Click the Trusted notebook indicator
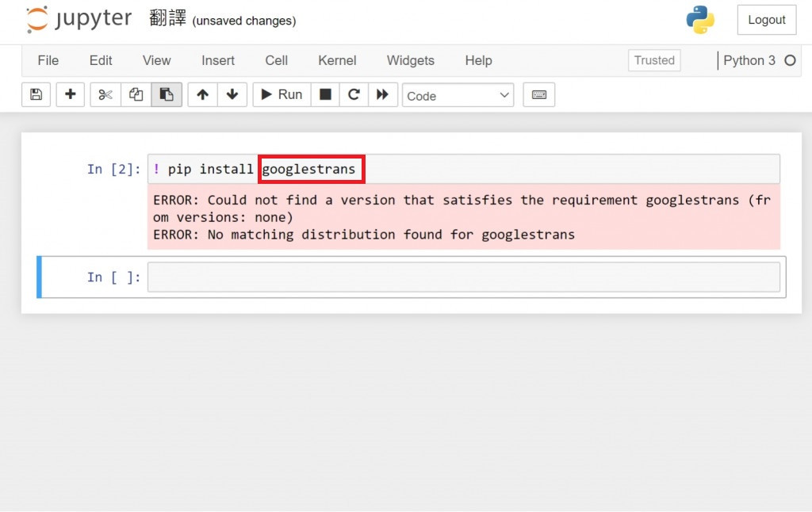This screenshot has width=812, height=512. 654,60
